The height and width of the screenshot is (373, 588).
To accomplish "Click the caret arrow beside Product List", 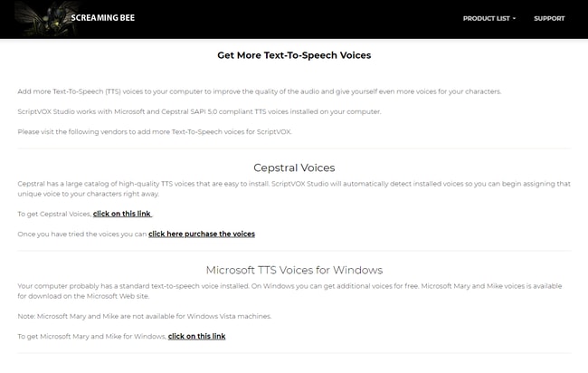I will (x=514, y=18).
